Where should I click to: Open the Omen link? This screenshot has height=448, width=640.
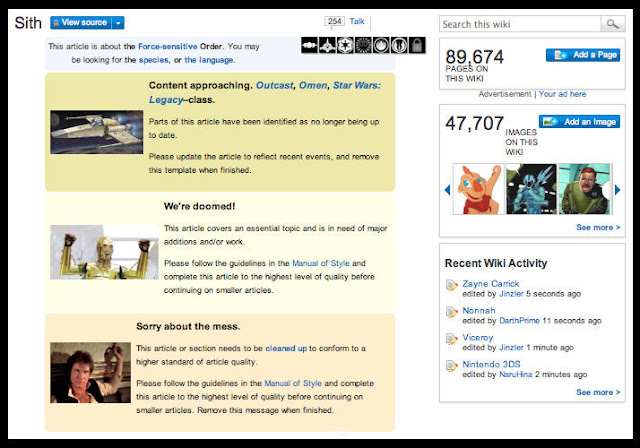[313, 85]
